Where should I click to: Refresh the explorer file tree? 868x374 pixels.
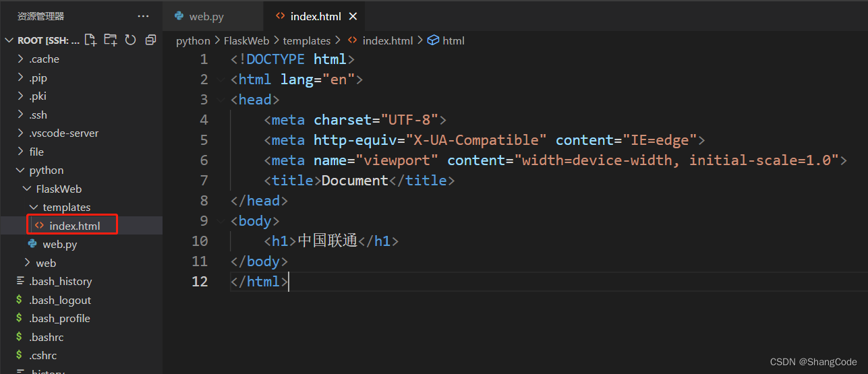point(130,40)
